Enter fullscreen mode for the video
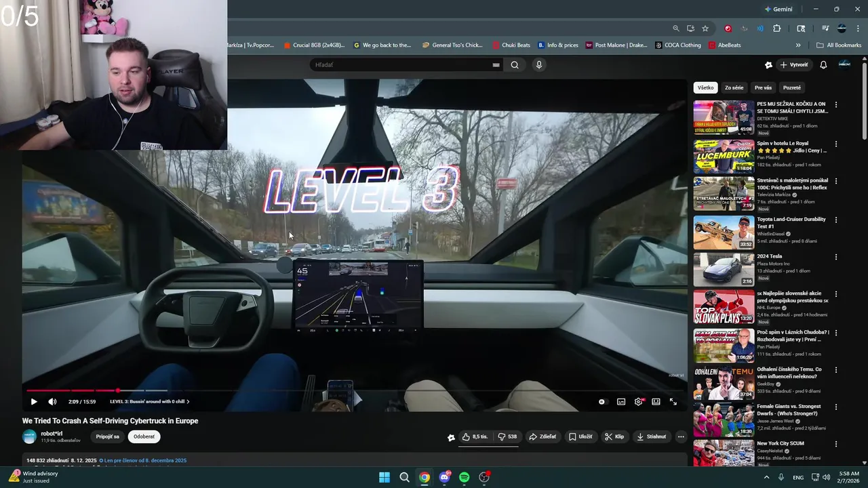The height and width of the screenshot is (488, 868). click(673, 402)
